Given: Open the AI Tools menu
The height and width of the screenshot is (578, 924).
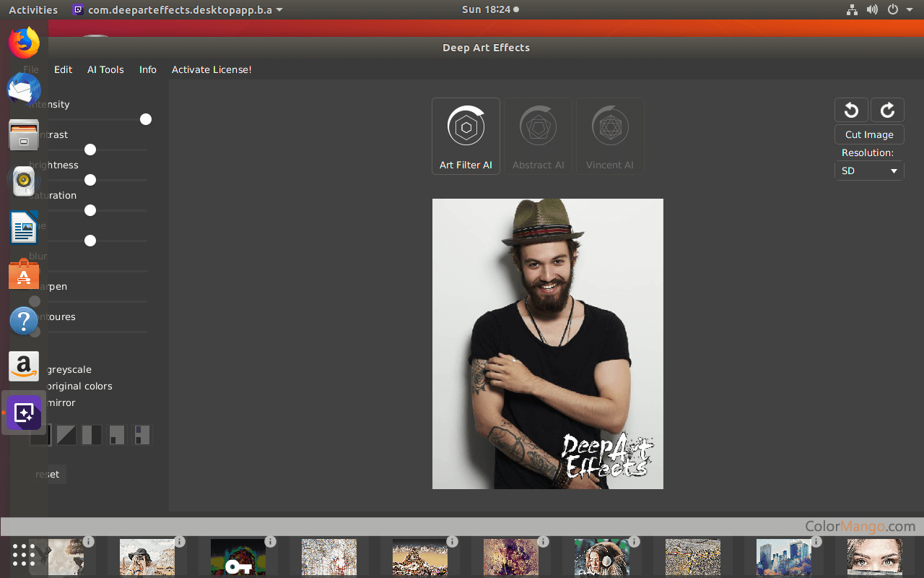Looking at the screenshot, I should (x=105, y=69).
